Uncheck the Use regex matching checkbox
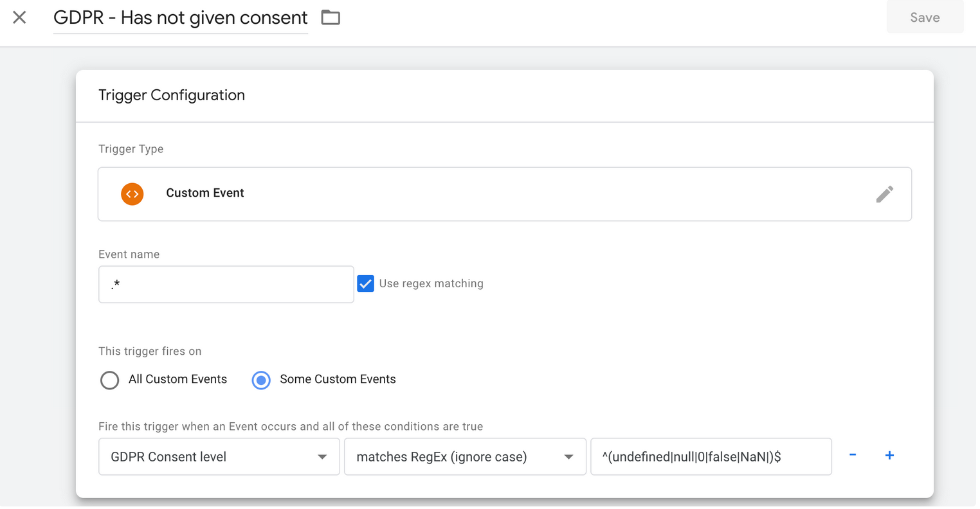The height and width of the screenshot is (509, 980). click(x=365, y=283)
